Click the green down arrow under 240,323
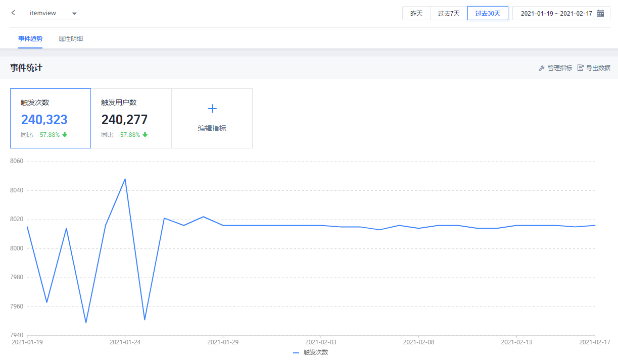The width and height of the screenshot is (618, 364). (65, 135)
